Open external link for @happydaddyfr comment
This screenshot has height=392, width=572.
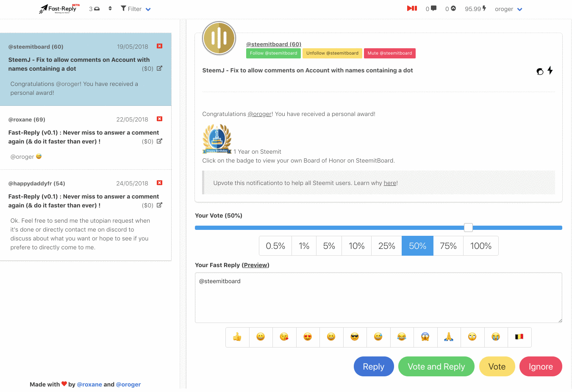click(159, 205)
